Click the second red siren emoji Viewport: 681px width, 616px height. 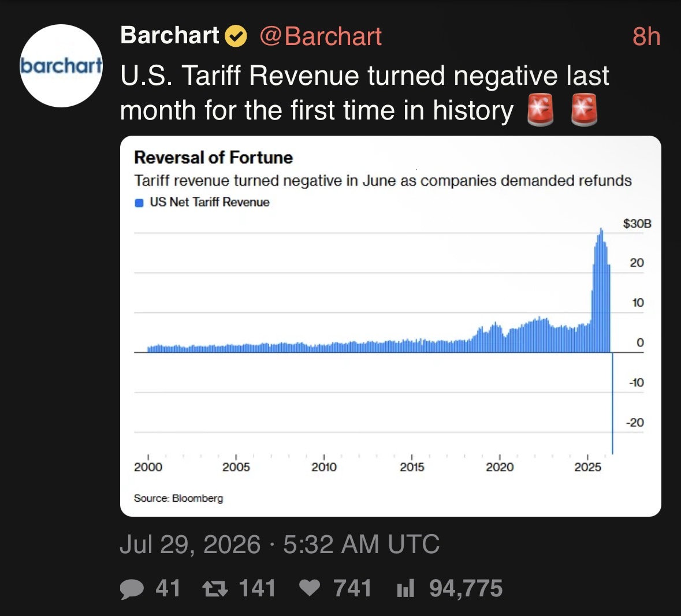pos(584,109)
